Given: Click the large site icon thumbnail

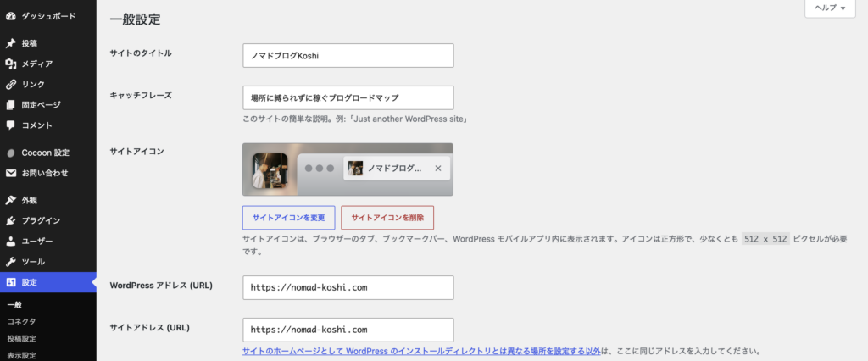Looking at the screenshot, I should 270,170.
